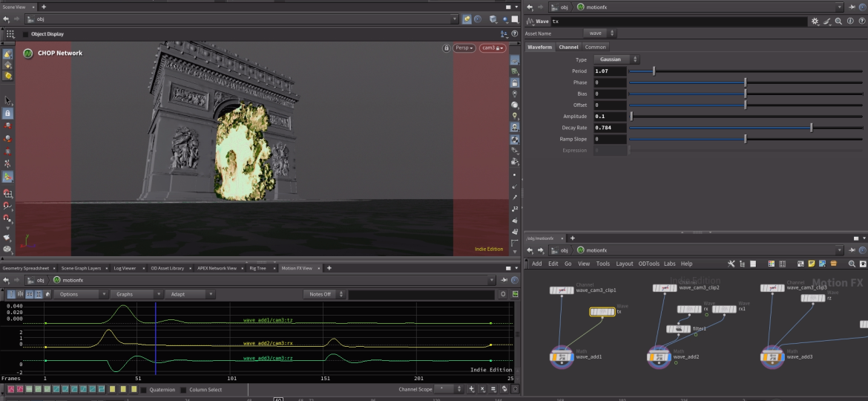Viewport: 868px width, 401px height.
Task: Click the gear icon in Wave parameter header
Action: tap(815, 22)
